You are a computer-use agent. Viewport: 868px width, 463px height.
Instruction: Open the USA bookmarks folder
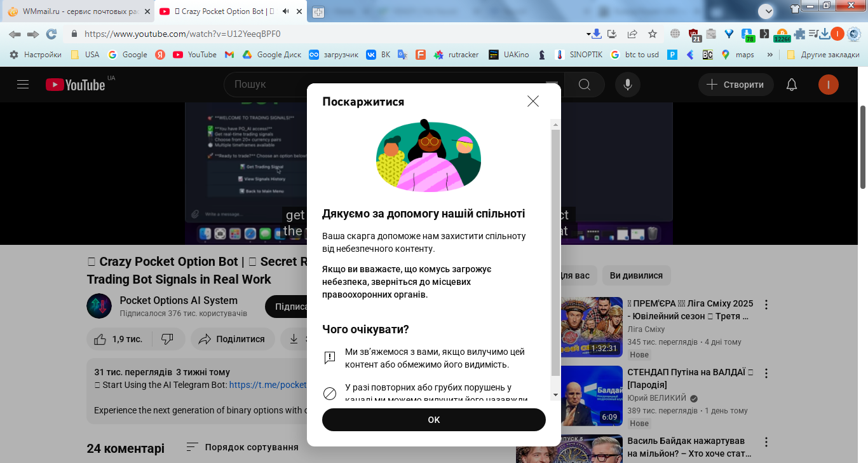[85, 55]
